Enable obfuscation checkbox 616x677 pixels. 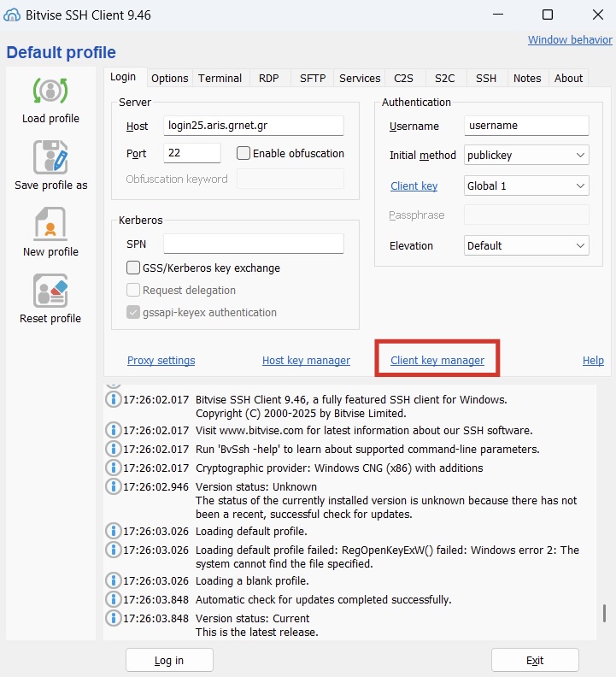coord(243,154)
